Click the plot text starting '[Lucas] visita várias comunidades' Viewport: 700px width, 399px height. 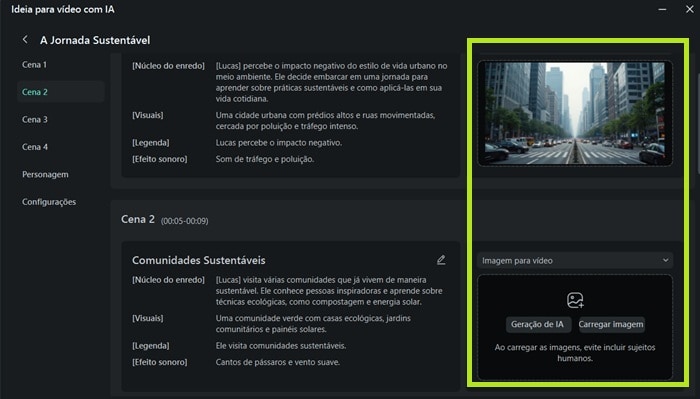click(329, 291)
